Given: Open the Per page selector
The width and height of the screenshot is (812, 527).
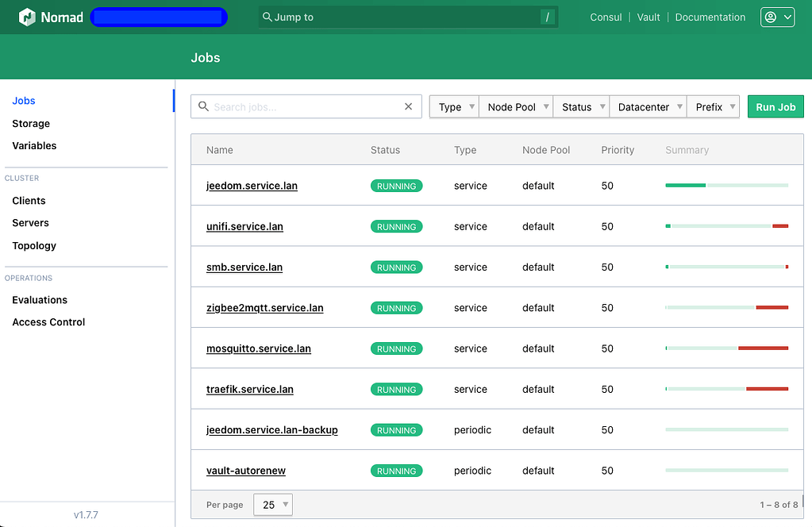Looking at the screenshot, I should point(272,504).
